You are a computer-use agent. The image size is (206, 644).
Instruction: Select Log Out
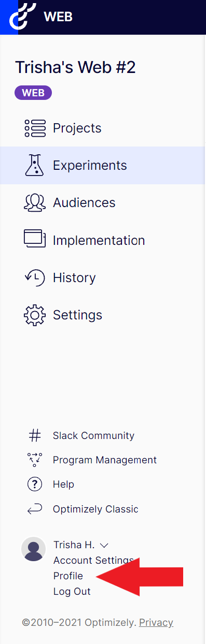[x=72, y=591]
